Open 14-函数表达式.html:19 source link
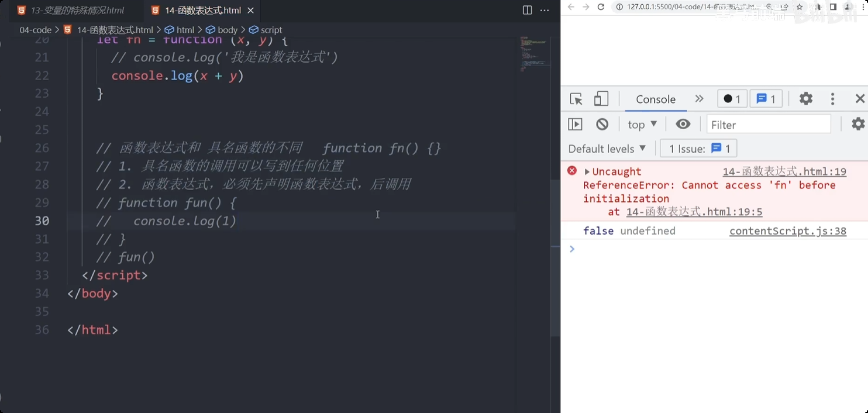 [x=784, y=171]
